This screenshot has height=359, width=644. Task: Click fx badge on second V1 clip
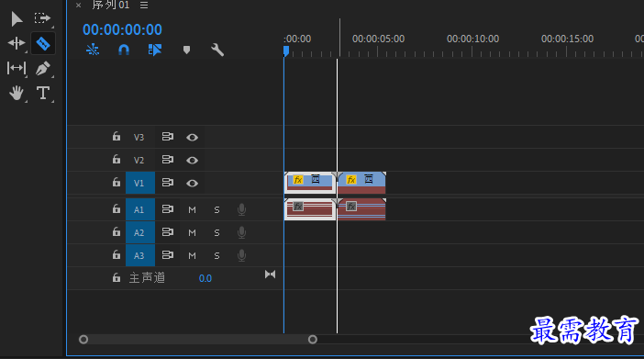pyautogui.click(x=351, y=180)
